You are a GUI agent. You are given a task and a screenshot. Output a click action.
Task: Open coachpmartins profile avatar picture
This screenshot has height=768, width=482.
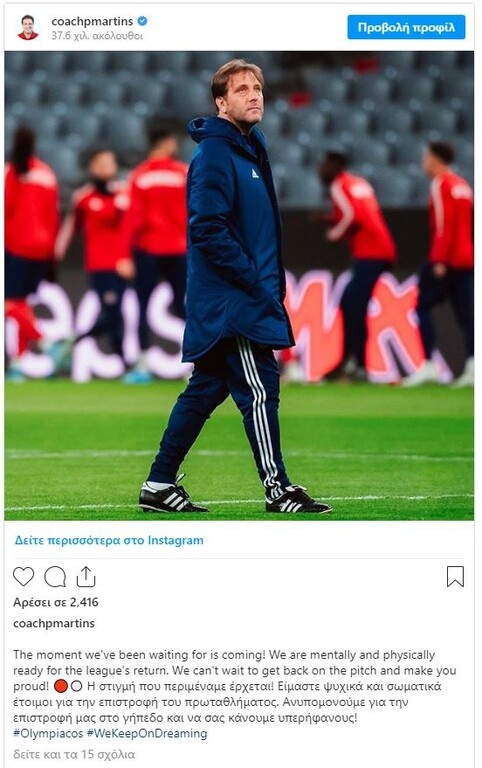coord(28,27)
